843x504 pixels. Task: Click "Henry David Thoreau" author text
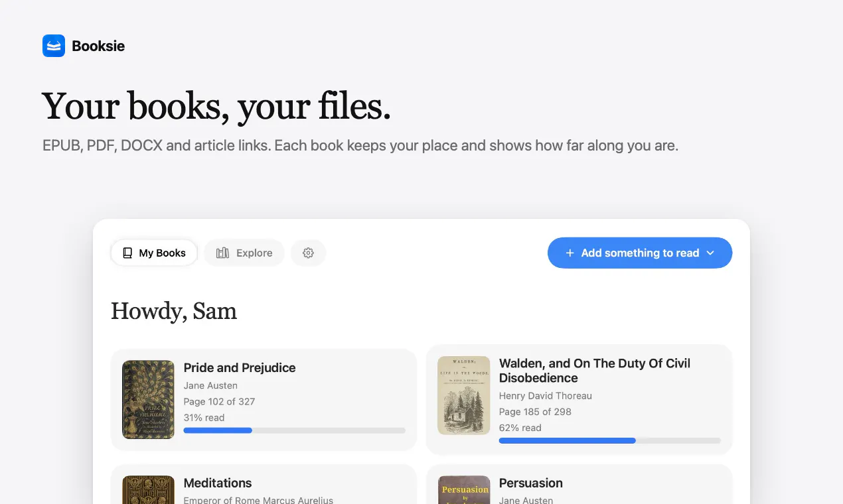[x=546, y=395]
